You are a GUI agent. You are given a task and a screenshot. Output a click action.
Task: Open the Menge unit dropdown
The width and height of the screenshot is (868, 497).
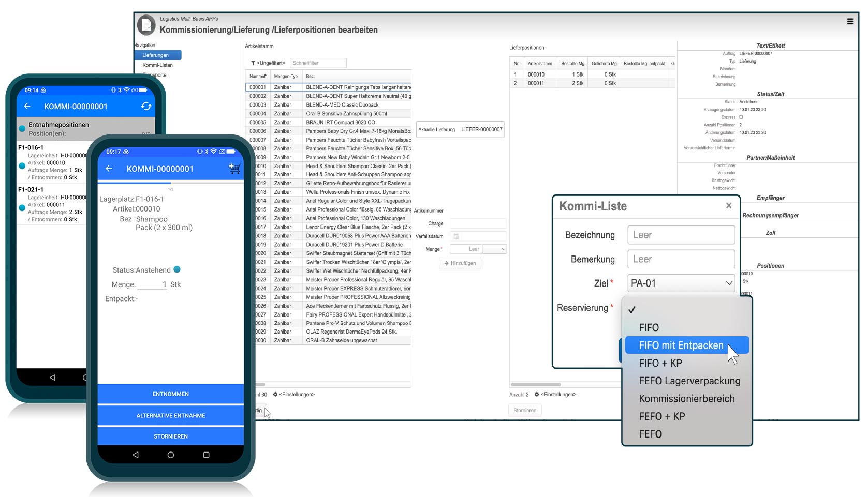tap(494, 249)
